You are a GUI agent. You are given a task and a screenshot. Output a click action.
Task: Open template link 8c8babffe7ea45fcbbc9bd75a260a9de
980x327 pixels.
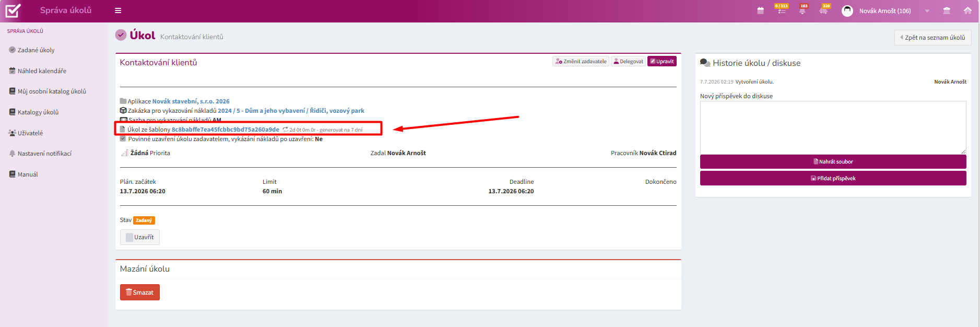tap(226, 130)
